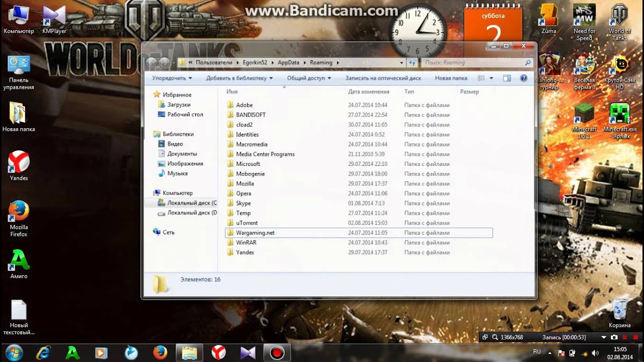The height and width of the screenshot is (362, 644).
Task: Pause recording in Bandicam bar
Action: (x=624, y=337)
